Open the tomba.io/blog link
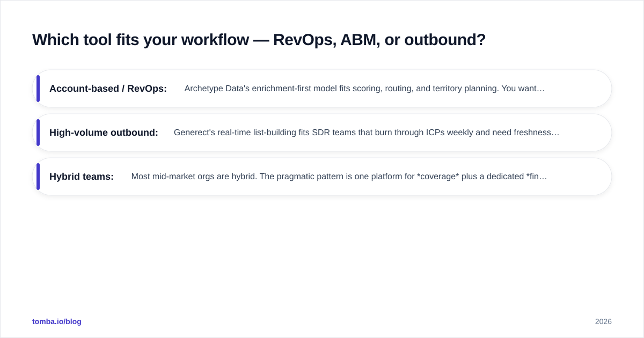Screen dimensions: 644x338 57,321
